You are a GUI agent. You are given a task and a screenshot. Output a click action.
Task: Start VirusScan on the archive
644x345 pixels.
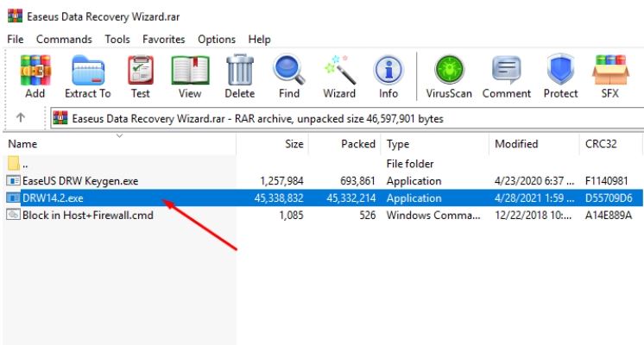click(449, 77)
